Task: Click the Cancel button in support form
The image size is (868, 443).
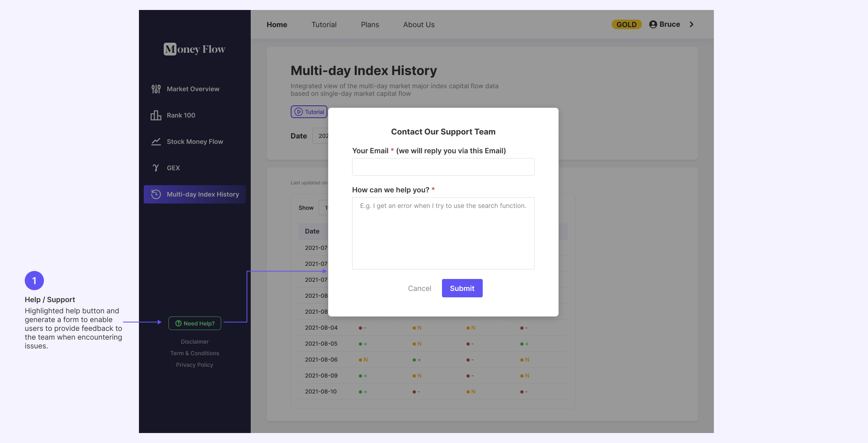Action: click(x=419, y=288)
